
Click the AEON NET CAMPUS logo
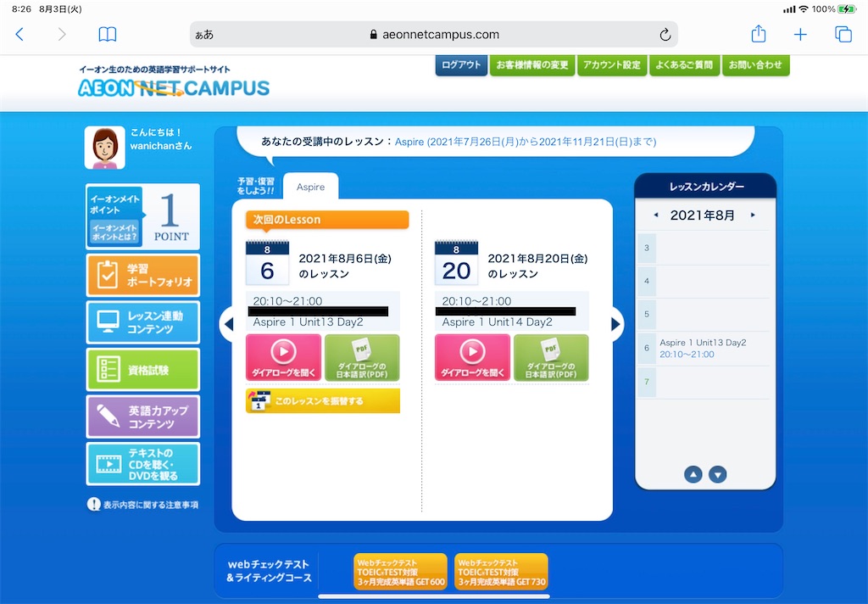coord(174,87)
